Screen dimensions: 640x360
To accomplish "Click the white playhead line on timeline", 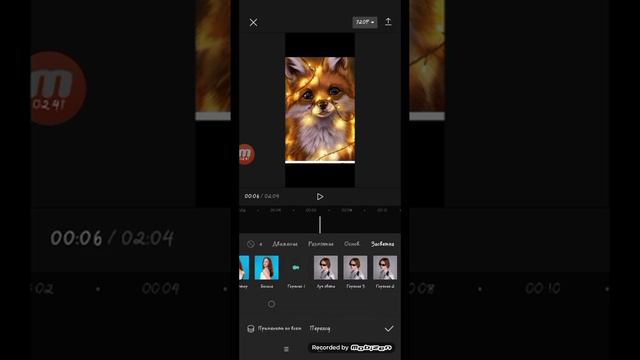I will (320, 225).
